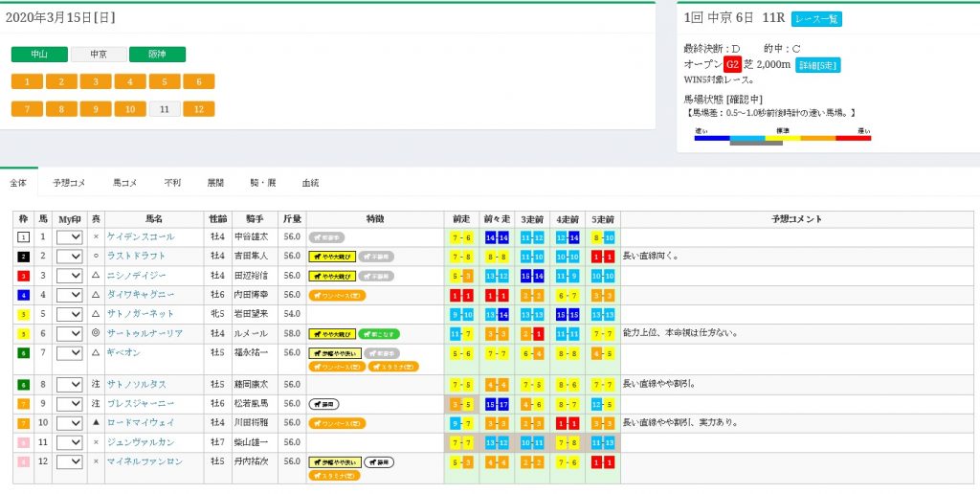Click the green trait badge in サートゥルナーリア row
The image size is (980, 494).
pyautogui.click(x=379, y=334)
